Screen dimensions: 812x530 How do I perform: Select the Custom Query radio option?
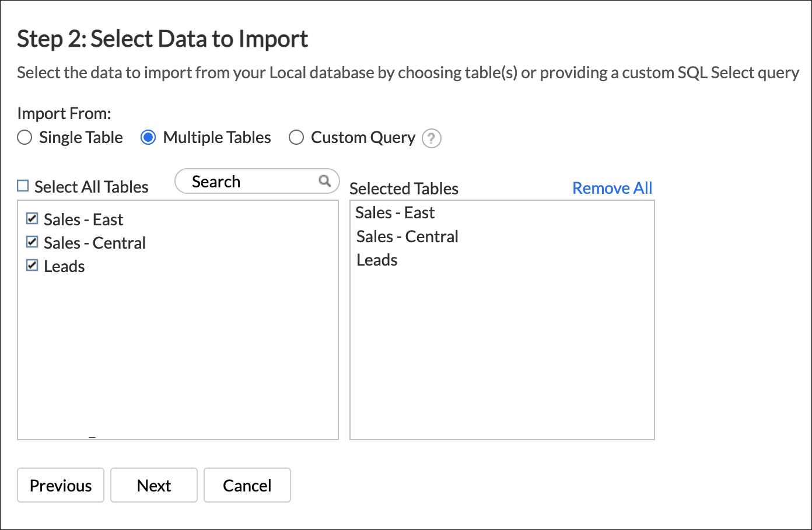[x=296, y=137]
